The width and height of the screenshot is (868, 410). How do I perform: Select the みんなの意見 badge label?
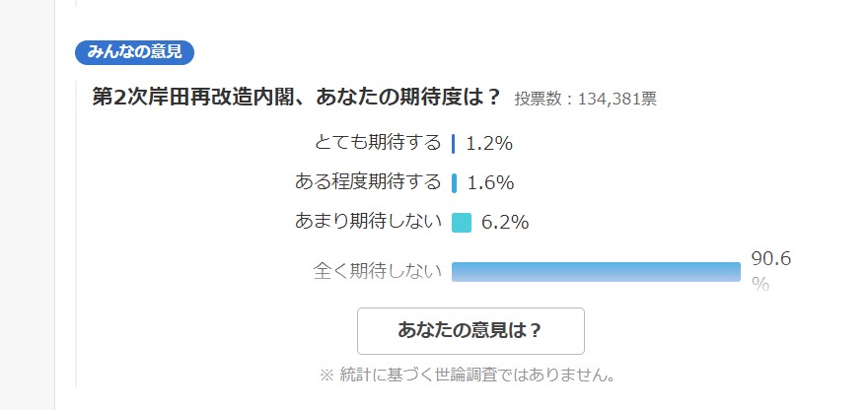[134, 52]
